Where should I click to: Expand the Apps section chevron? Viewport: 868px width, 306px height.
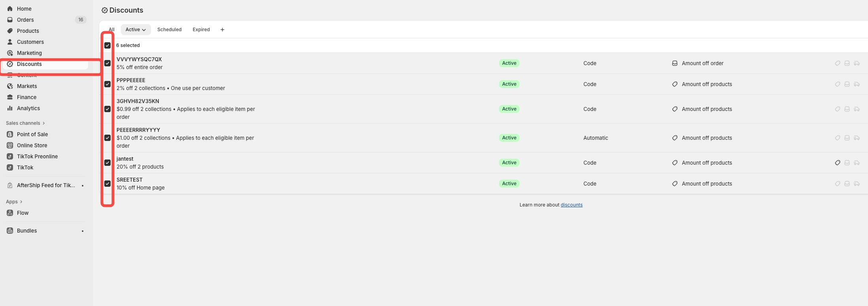coord(21,202)
